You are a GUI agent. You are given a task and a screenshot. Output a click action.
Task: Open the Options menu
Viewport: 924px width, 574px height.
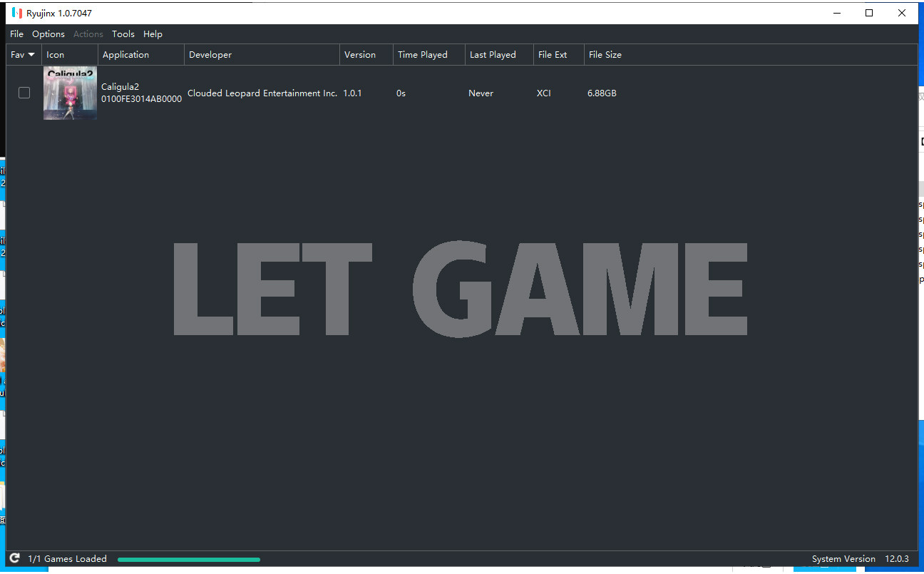pos(48,34)
